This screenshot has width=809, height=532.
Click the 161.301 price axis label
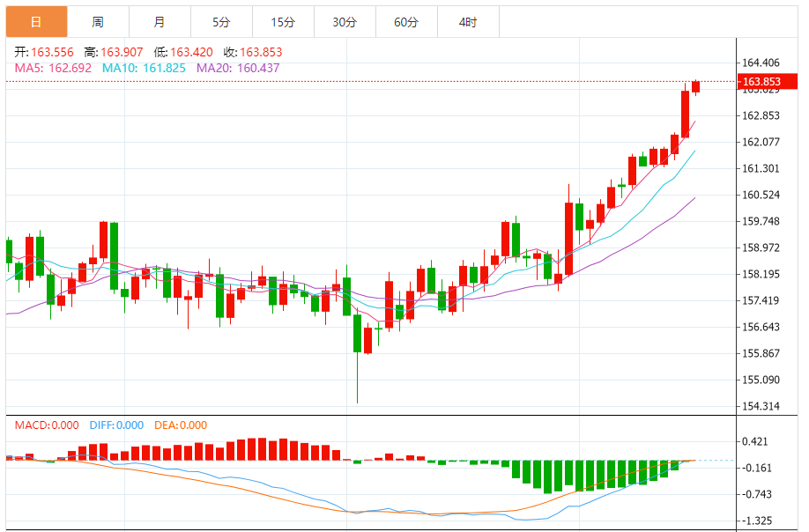761,168
